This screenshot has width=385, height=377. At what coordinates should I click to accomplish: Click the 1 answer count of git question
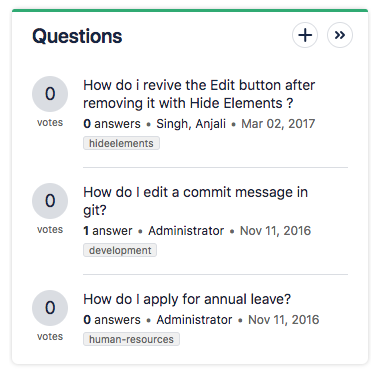click(x=108, y=231)
